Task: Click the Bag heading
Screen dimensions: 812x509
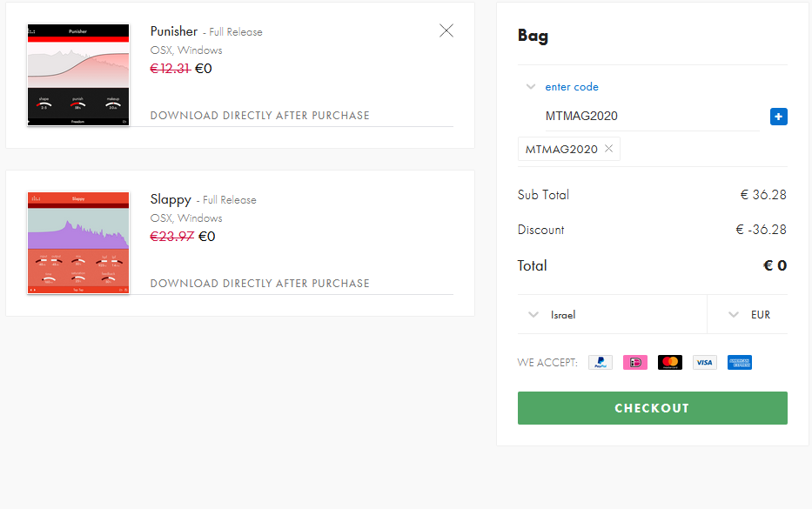Action: click(x=533, y=36)
